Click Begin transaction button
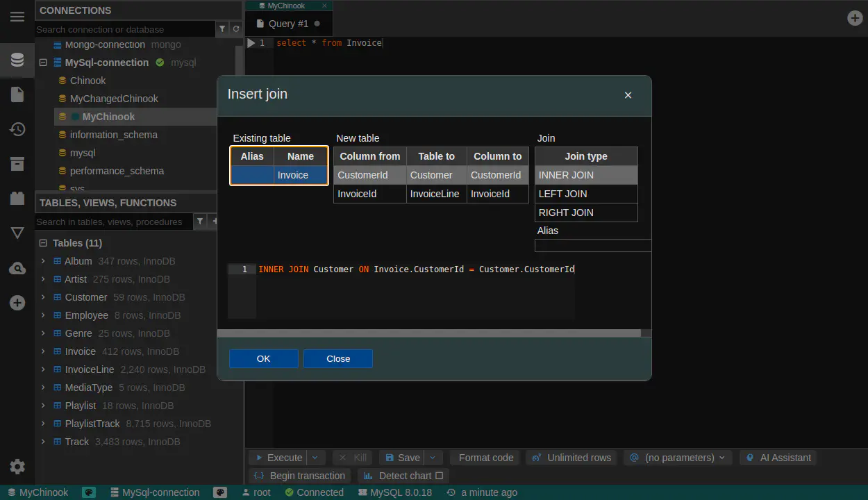Viewport: 868px width, 500px height. pyautogui.click(x=300, y=476)
